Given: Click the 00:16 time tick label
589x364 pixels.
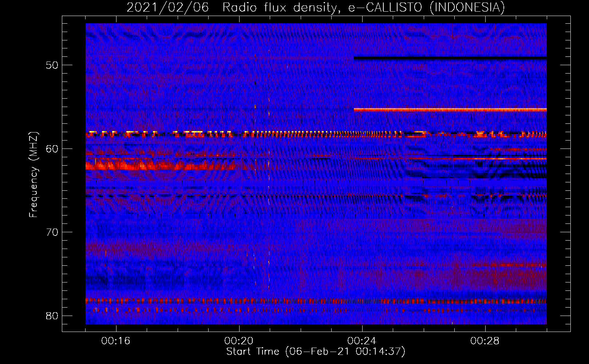Looking at the screenshot, I should click(x=116, y=341).
